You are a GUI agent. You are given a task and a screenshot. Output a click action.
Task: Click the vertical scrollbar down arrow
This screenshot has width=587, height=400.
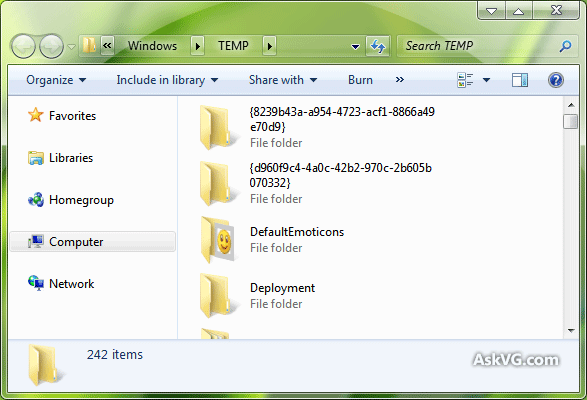coord(571,331)
